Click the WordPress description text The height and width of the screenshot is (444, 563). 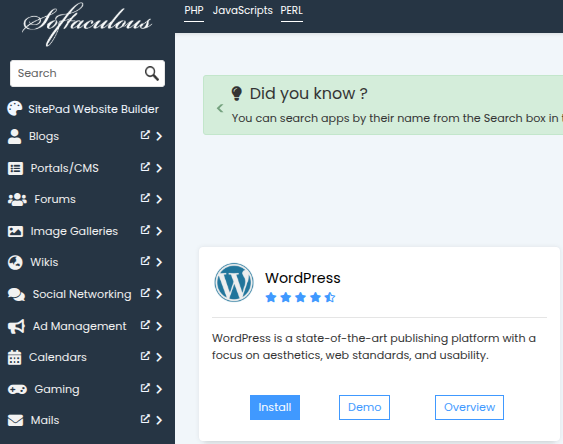coord(374,347)
